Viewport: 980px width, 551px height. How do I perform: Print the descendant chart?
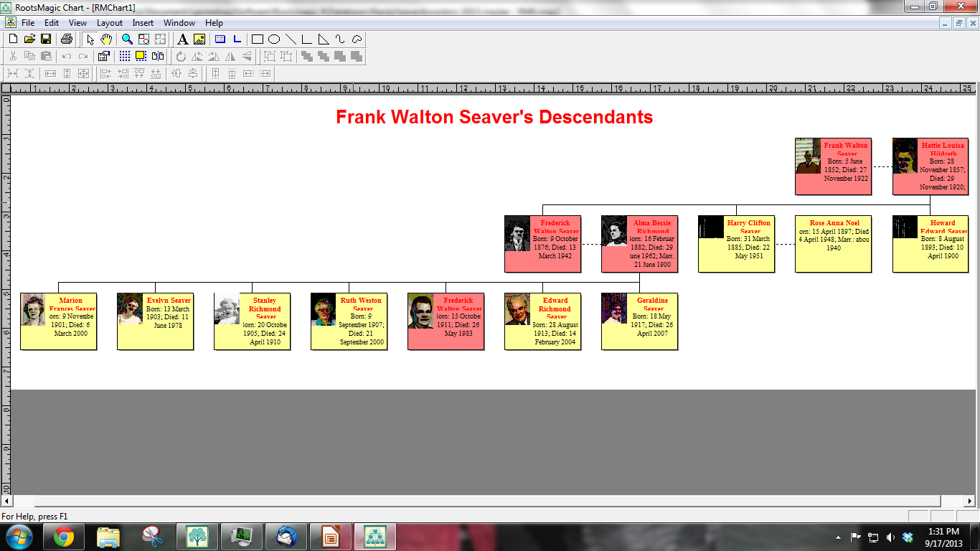point(66,39)
